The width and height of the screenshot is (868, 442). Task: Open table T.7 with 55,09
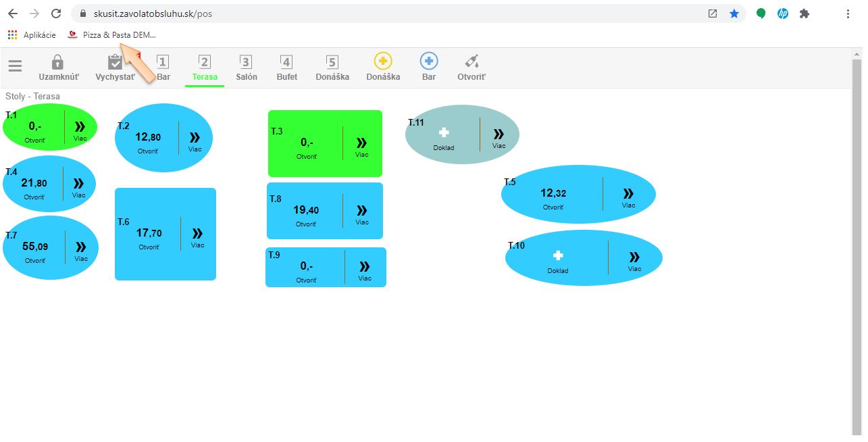click(x=34, y=247)
